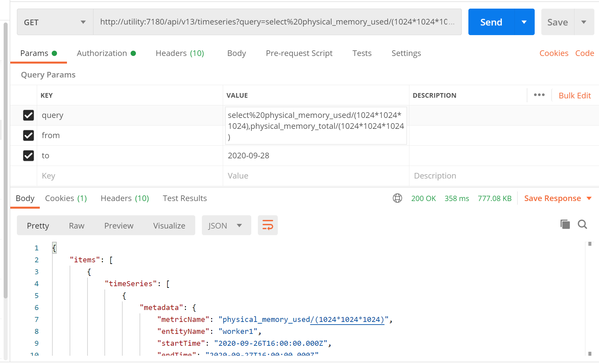The image size is (599, 364).
Task: Open the Pre-request Script tab
Action: pos(299,53)
